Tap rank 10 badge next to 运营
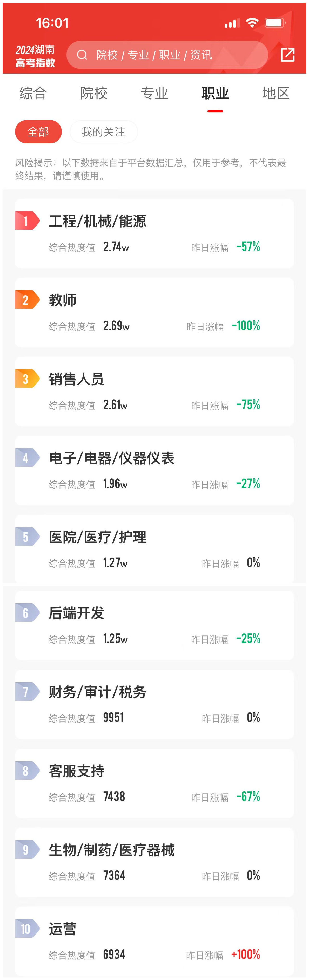Image resolution: width=309 pixels, height=980 pixels. [x=27, y=929]
